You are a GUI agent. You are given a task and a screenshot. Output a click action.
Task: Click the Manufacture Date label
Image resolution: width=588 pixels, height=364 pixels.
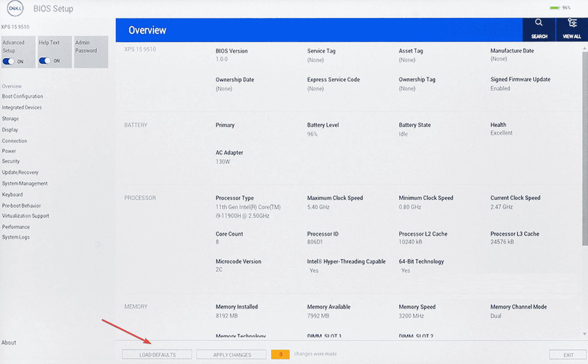click(512, 51)
